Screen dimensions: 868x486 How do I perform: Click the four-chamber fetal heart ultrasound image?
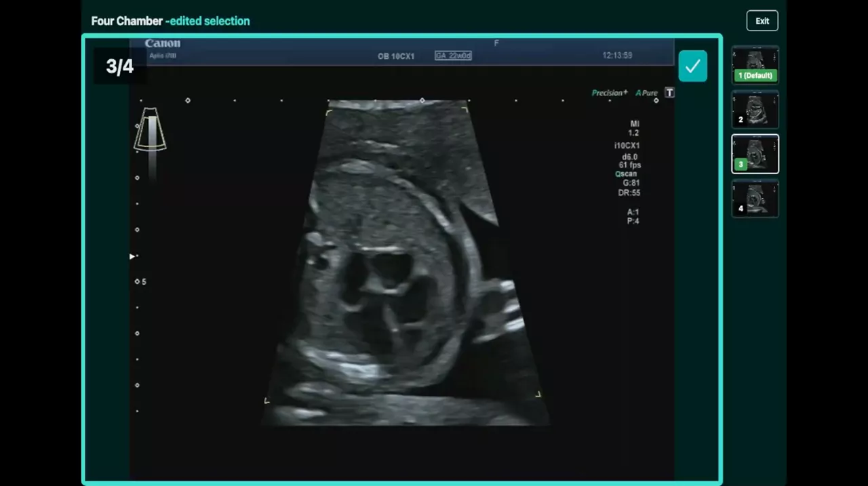[x=407, y=263]
